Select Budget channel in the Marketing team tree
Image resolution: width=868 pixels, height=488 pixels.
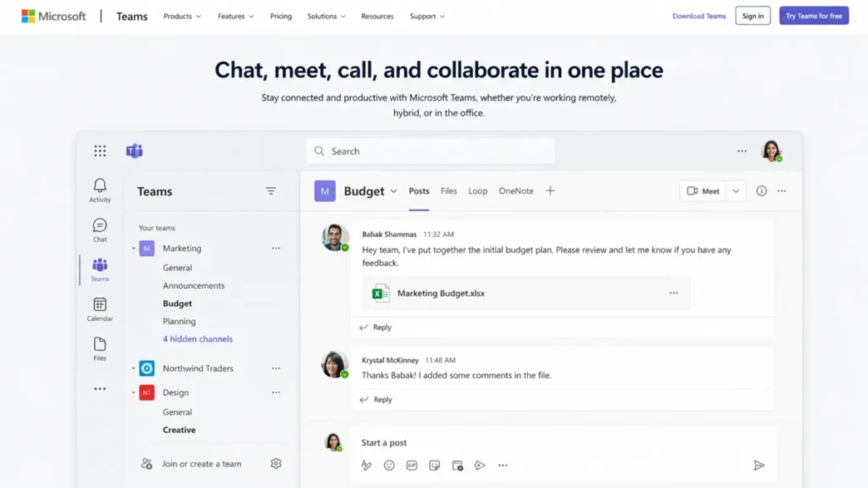coord(177,304)
